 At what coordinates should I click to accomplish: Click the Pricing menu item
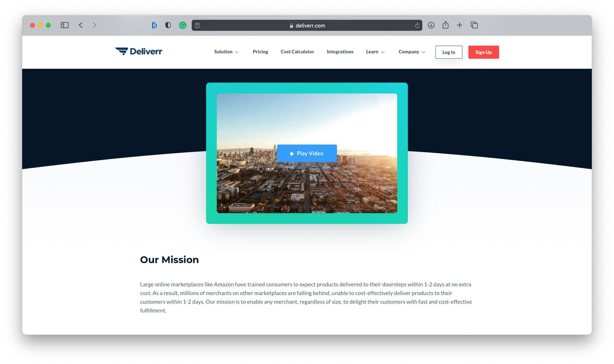(261, 52)
